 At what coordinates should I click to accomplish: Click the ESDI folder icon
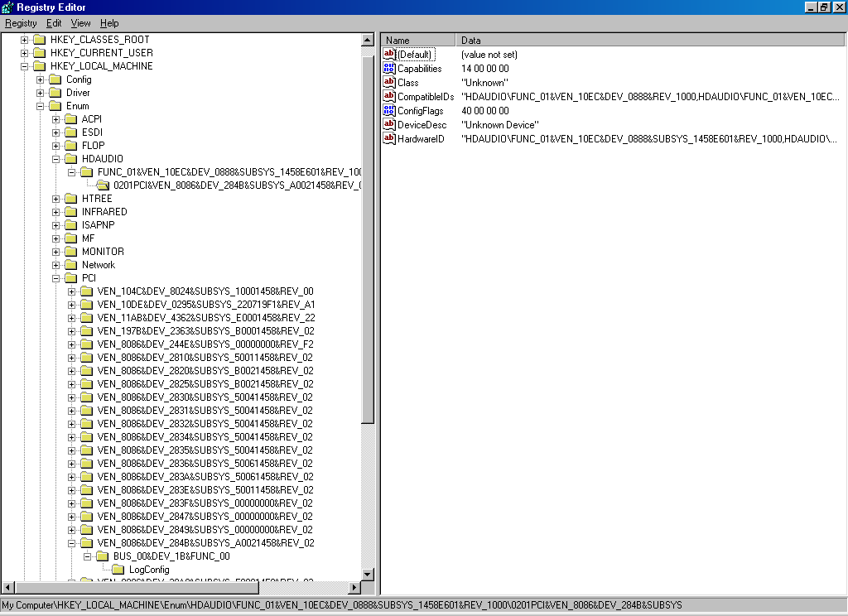coord(71,132)
